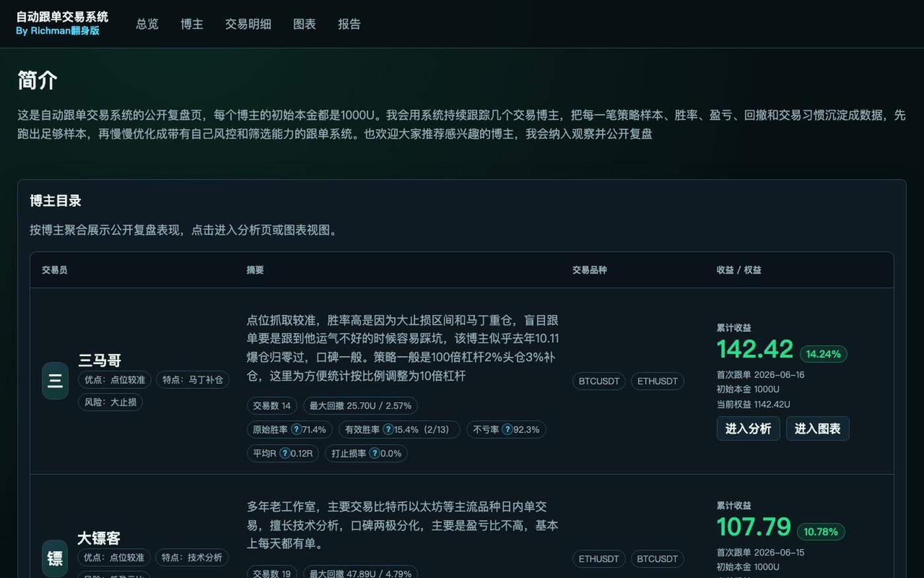Screen dimensions: 924x578
Task: Click the 14.24% return badge
Action: pyautogui.click(x=824, y=354)
